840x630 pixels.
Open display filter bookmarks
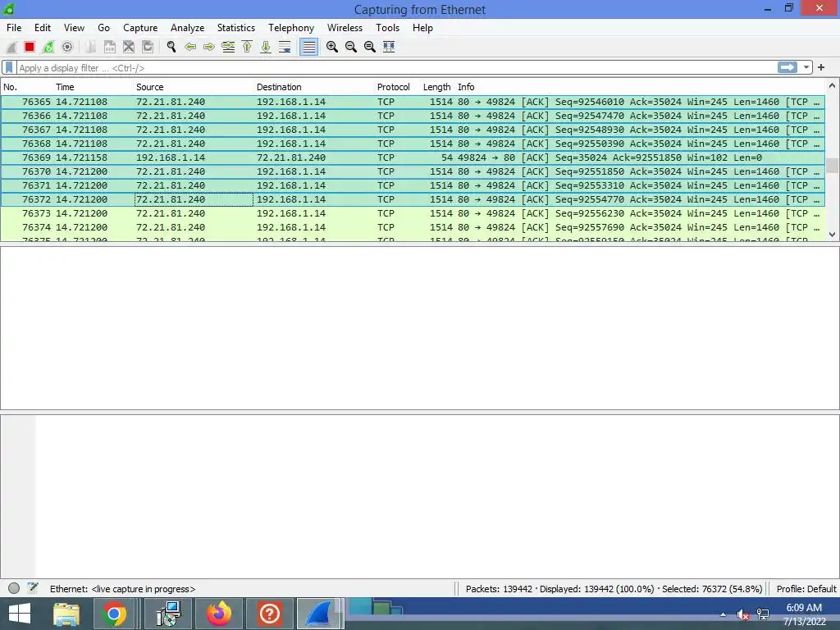(9, 68)
